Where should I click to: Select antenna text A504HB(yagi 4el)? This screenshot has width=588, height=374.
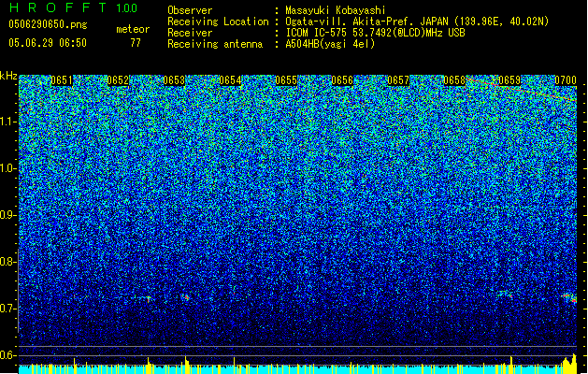pos(330,44)
